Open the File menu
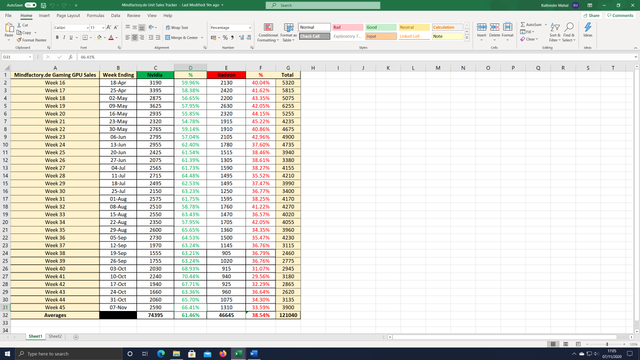This screenshot has height=360, width=640. (x=8, y=16)
